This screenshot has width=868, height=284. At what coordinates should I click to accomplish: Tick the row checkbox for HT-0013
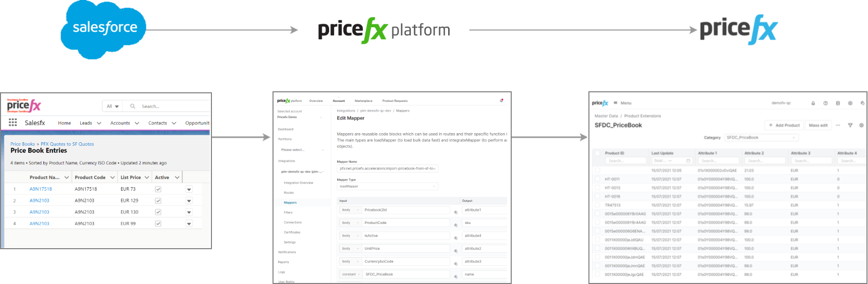click(598, 188)
